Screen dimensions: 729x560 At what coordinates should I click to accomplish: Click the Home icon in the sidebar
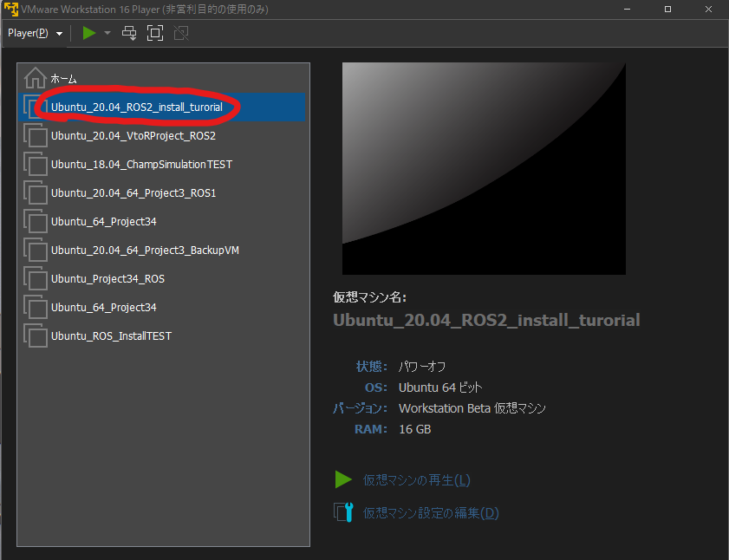[x=35, y=77]
